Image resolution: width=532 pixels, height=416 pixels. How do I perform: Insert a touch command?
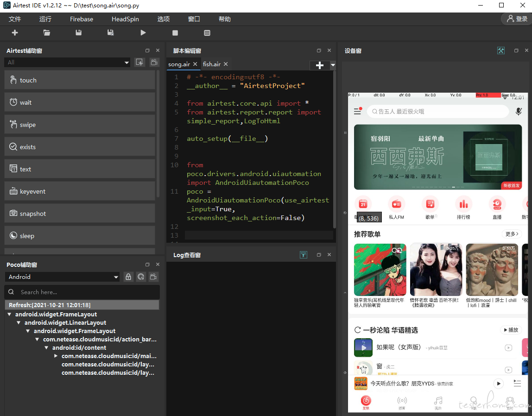pos(80,80)
